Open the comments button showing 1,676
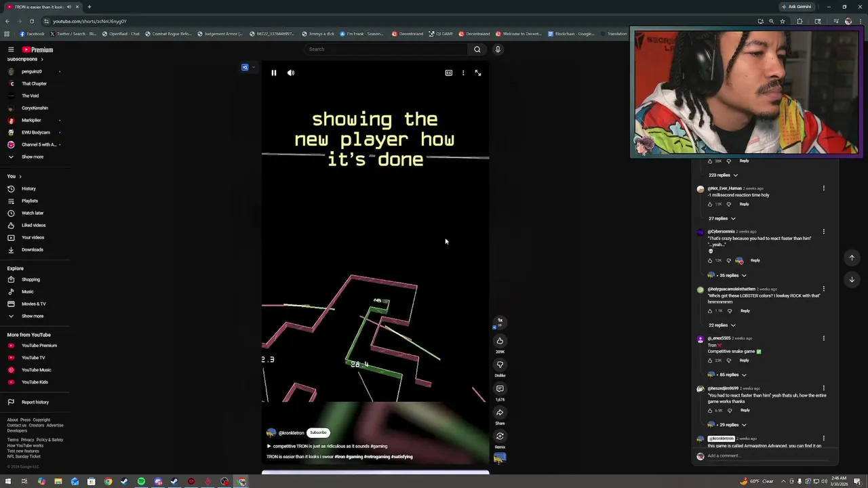This screenshot has width=868, height=488. tap(500, 388)
